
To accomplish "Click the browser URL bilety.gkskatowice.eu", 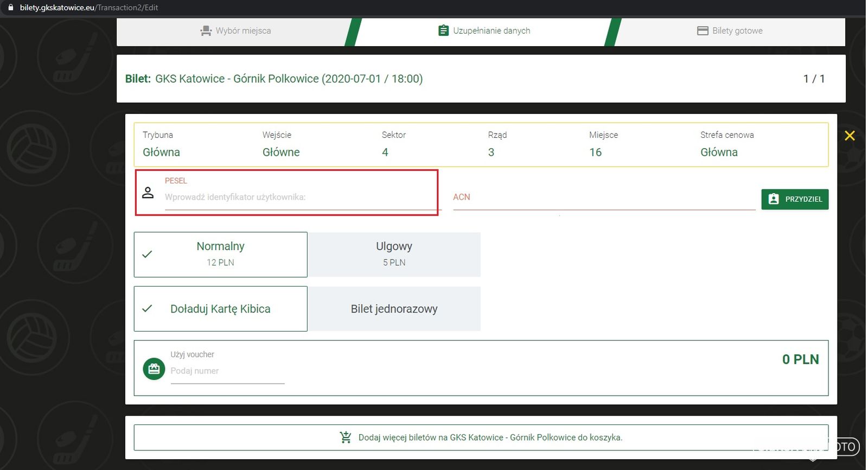I will pyautogui.click(x=89, y=8).
